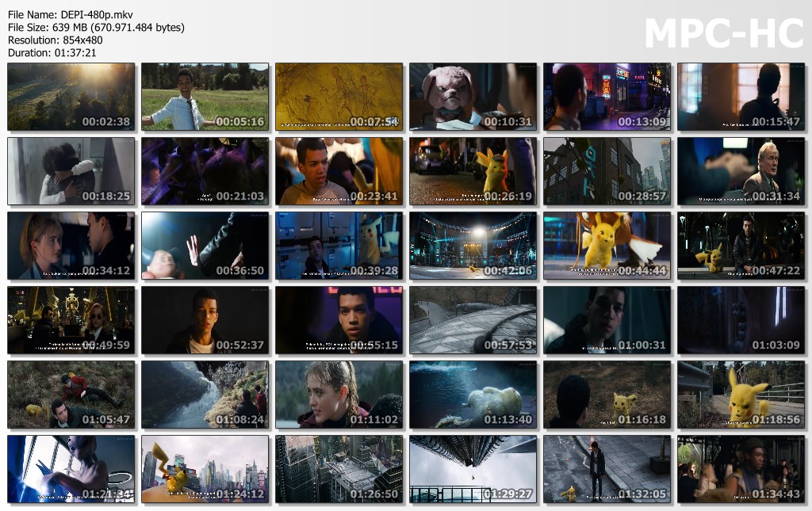
Task: Select the thumbnail timestamped 01:18:56
Action: coord(741,395)
